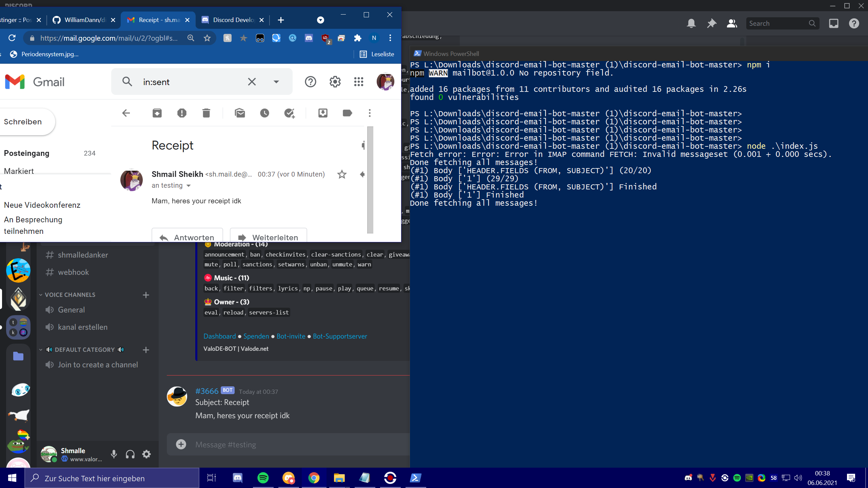The image size is (868, 488).
Task: Select the Markiert folder
Action: point(19,171)
